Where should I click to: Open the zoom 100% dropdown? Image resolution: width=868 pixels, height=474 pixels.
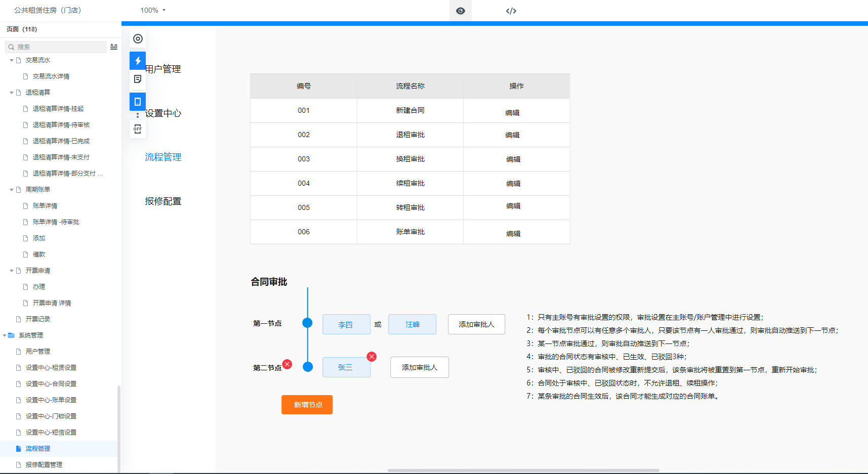point(153,10)
